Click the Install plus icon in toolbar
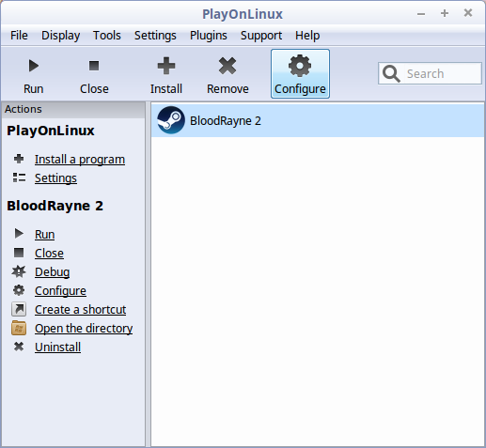The image size is (486, 448). (x=166, y=66)
